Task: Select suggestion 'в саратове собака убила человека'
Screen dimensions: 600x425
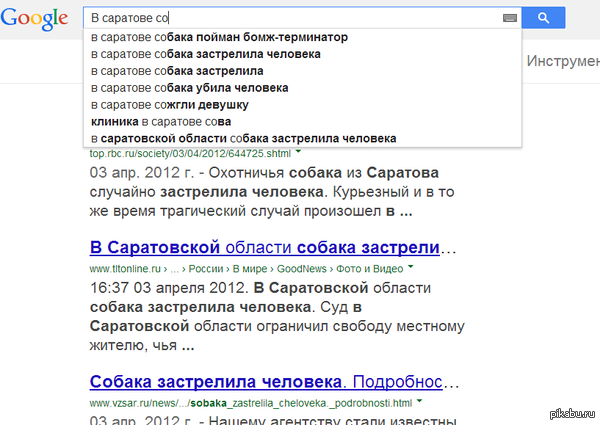Action: tap(302, 88)
